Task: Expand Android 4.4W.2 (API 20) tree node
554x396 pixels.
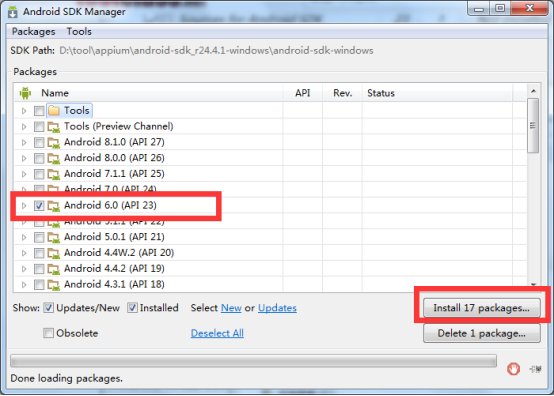Action: [24, 253]
